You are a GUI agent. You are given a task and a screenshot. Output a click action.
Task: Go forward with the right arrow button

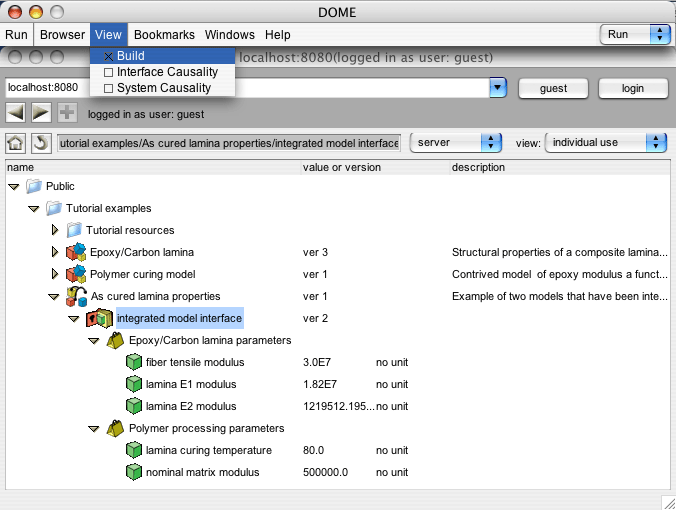pos(41,113)
